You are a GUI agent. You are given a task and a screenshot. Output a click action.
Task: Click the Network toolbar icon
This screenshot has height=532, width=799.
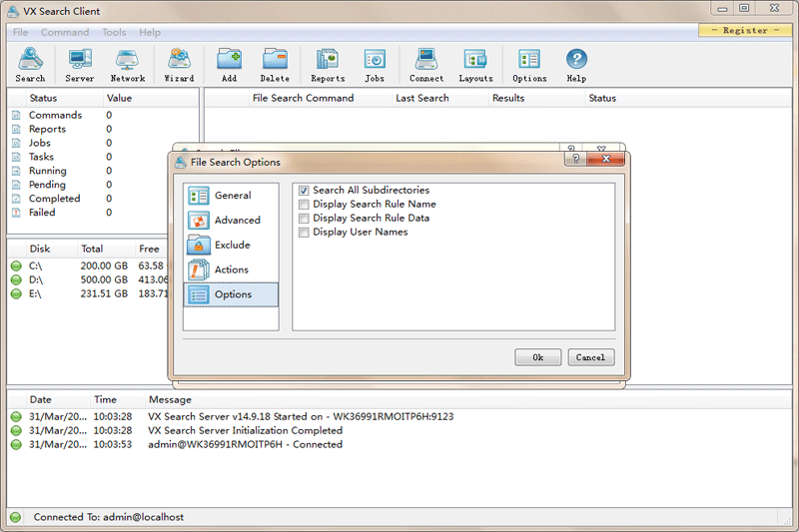[x=128, y=60]
